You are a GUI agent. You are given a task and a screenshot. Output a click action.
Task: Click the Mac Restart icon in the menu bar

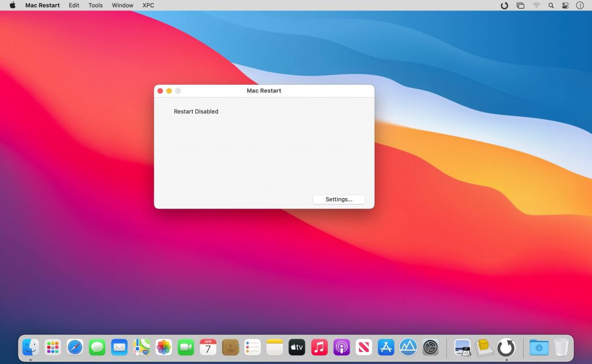(504, 5)
